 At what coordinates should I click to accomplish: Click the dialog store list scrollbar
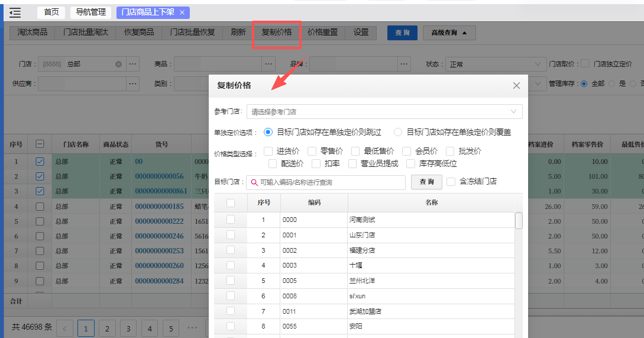pyautogui.click(x=519, y=220)
